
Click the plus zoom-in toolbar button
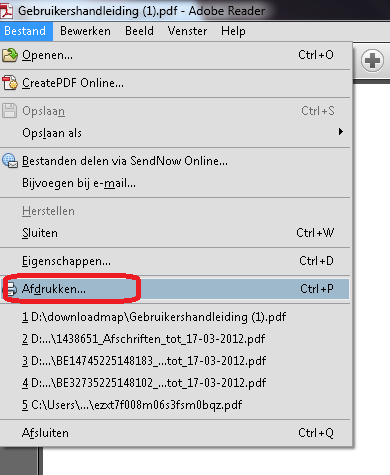tap(372, 61)
